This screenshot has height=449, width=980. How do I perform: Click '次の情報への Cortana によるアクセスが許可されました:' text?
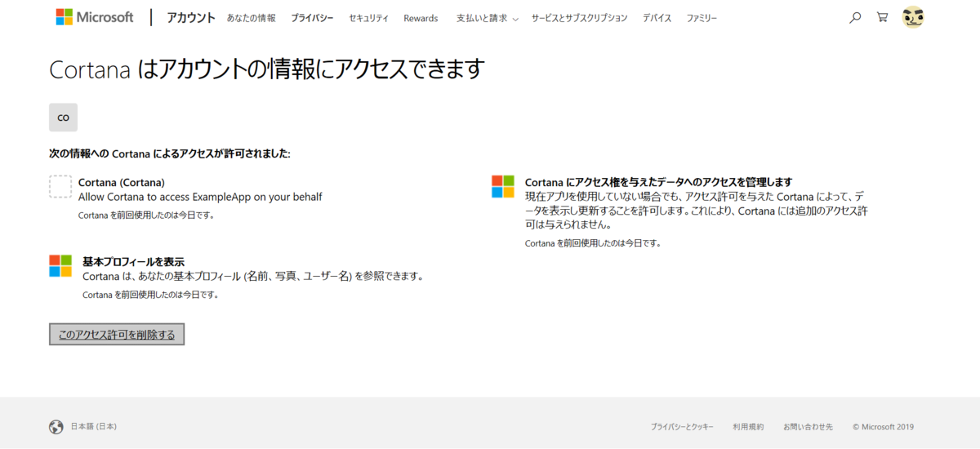(170, 153)
